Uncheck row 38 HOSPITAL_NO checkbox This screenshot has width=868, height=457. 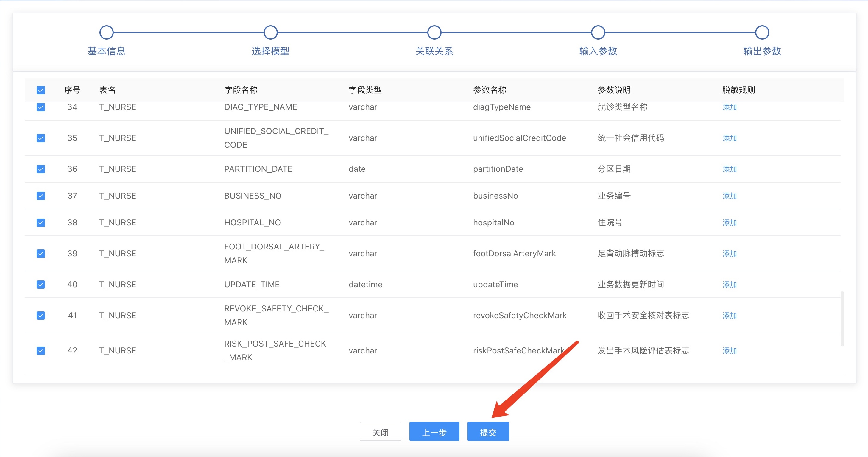(41, 223)
